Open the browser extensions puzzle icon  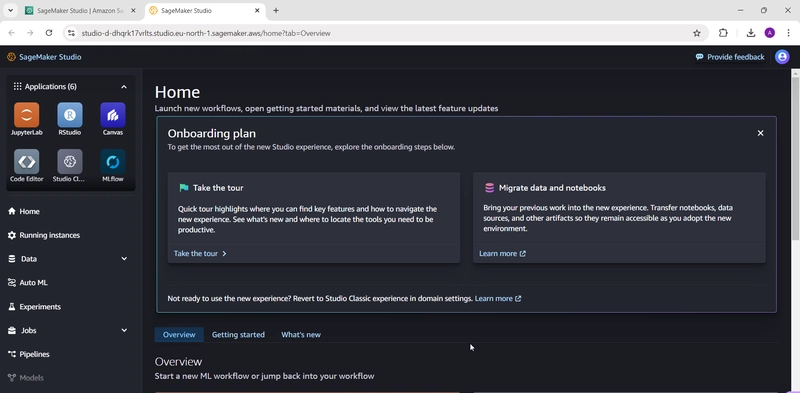[x=723, y=33]
